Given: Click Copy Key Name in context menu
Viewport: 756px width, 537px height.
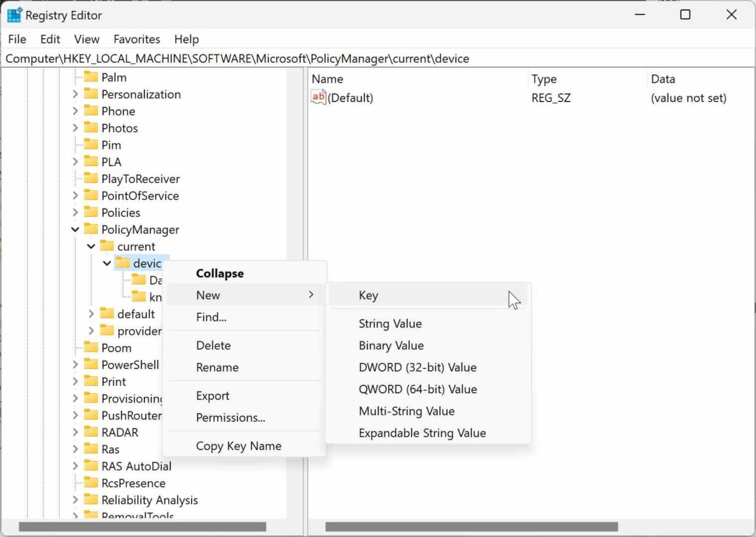Looking at the screenshot, I should 244,446.
